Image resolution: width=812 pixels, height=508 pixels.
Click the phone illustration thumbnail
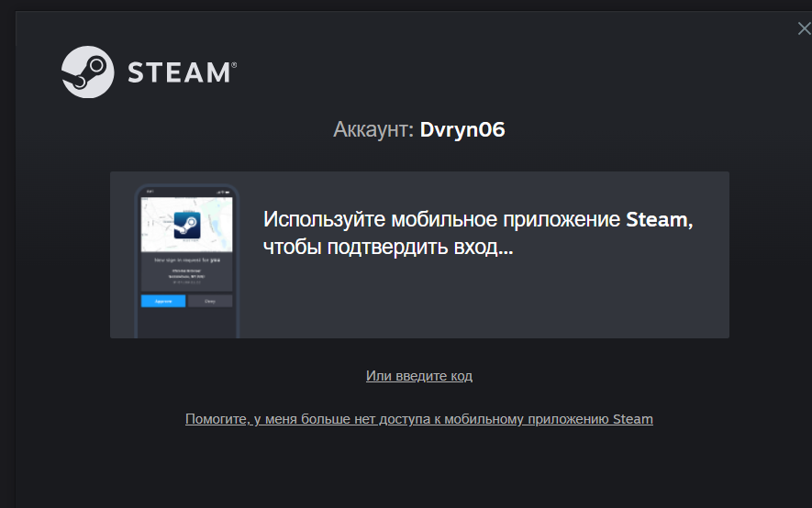coord(187,261)
